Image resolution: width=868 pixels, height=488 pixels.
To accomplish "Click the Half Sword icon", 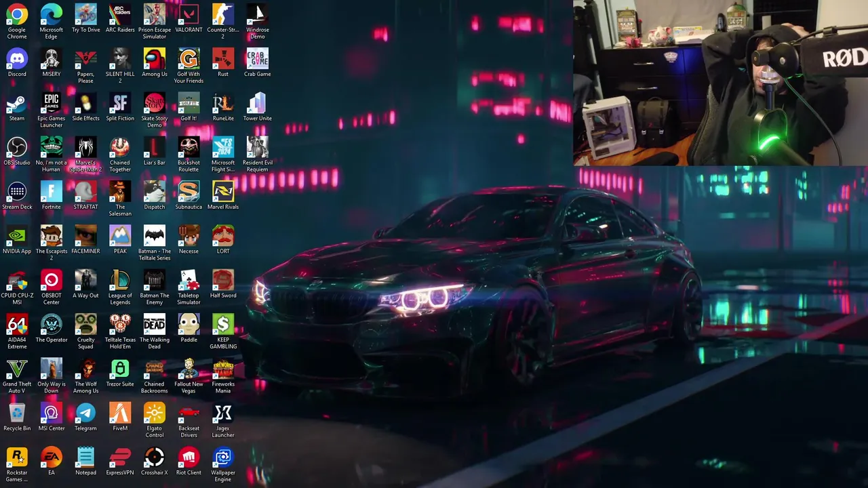I will [223, 280].
